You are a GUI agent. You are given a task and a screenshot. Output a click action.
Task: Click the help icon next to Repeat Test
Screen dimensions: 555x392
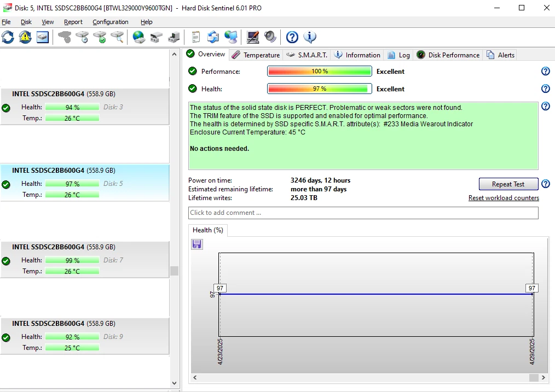[546, 184]
